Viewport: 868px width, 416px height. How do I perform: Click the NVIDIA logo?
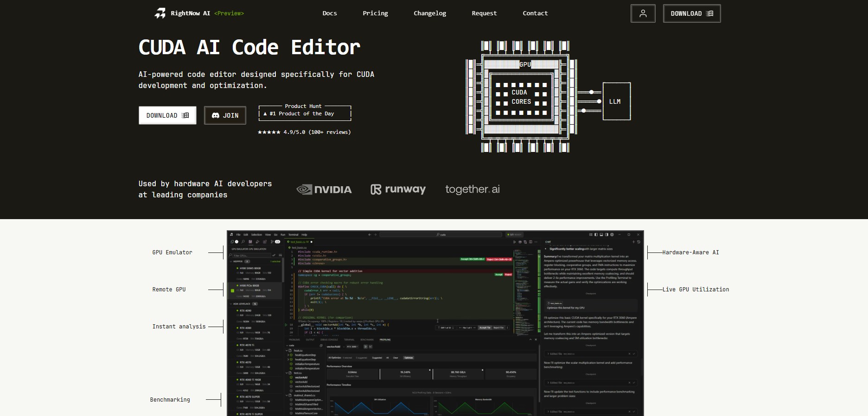click(x=324, y=189)
